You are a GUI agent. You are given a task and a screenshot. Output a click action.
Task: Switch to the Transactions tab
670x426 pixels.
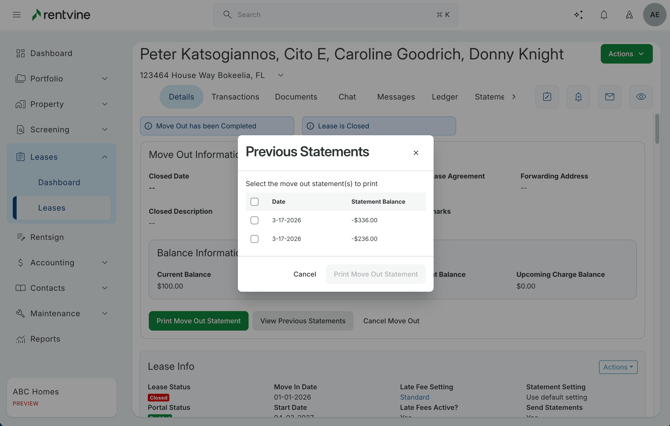pyautogui.click(x=235, y=97)
